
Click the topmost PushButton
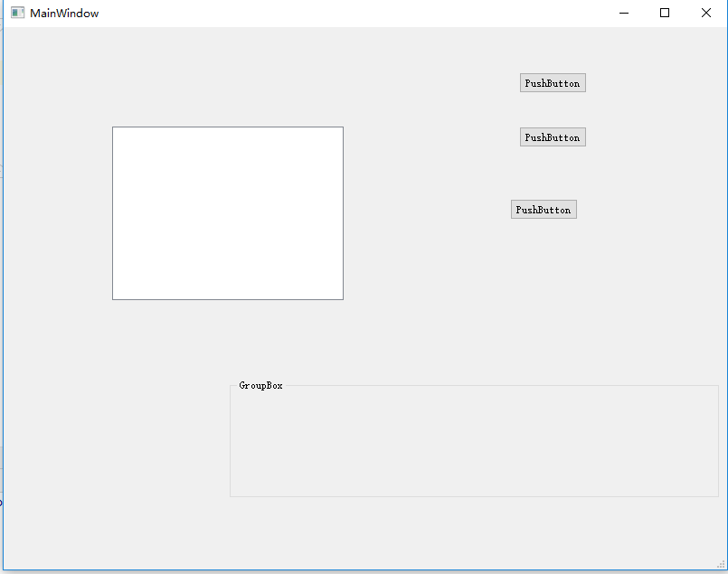(553, 83)
